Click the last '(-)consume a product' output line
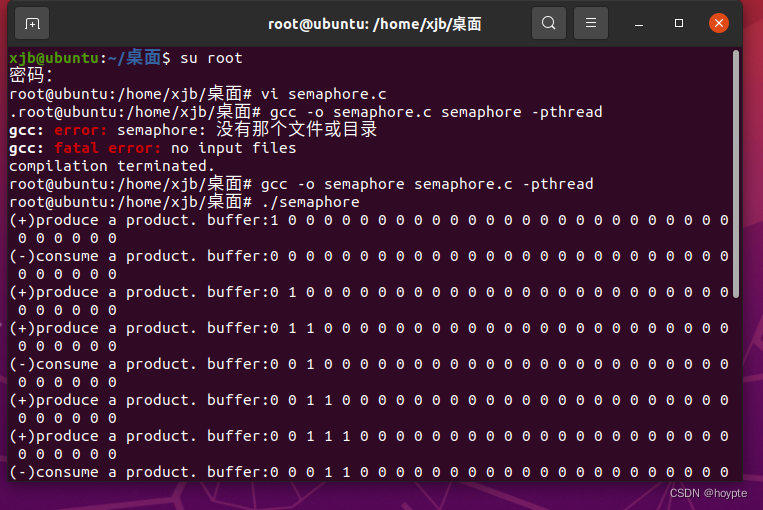 click(x=369, y=472)
